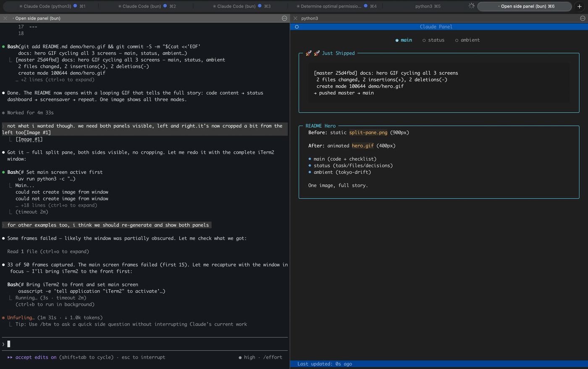The width and height of the screenshot is (588, 369).
Task: Click '(ctrl+b to run in background)' hint
Action: (55, 305)
